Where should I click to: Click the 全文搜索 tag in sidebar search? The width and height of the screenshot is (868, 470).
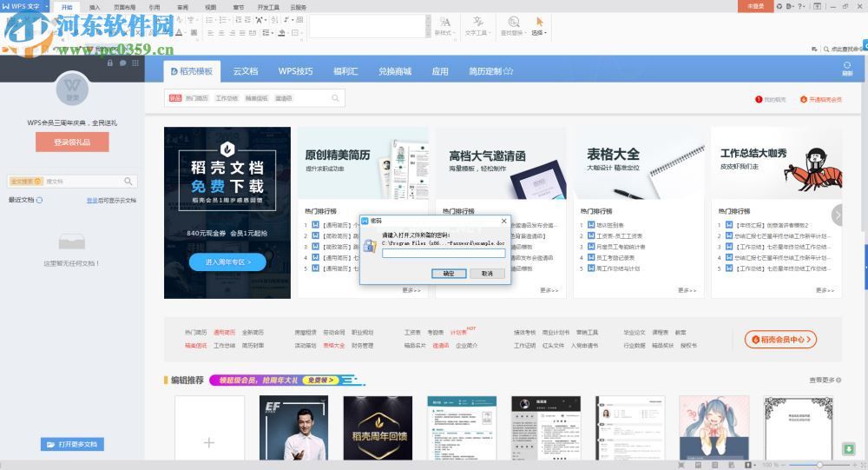[x=26, y=182]
